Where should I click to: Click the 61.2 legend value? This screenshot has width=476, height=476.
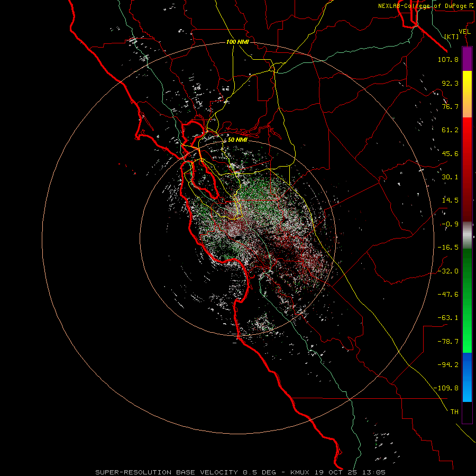click(450, 130)
